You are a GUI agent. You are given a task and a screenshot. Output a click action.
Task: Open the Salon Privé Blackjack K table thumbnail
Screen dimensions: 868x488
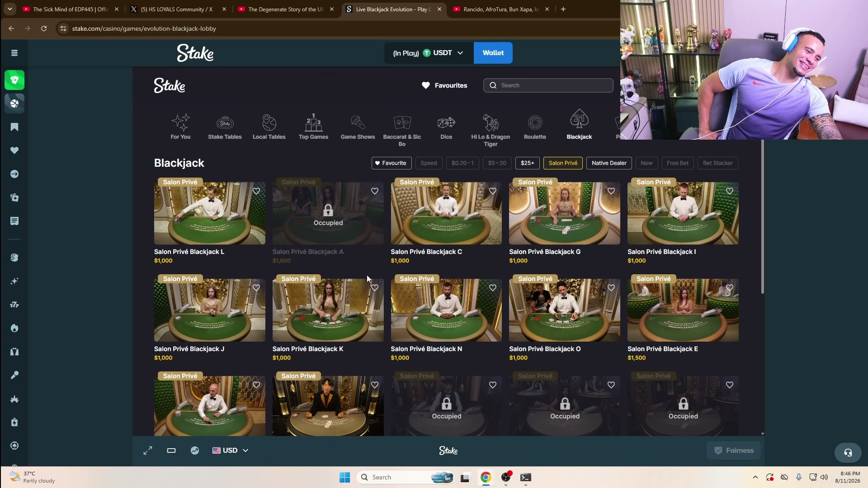328,310
